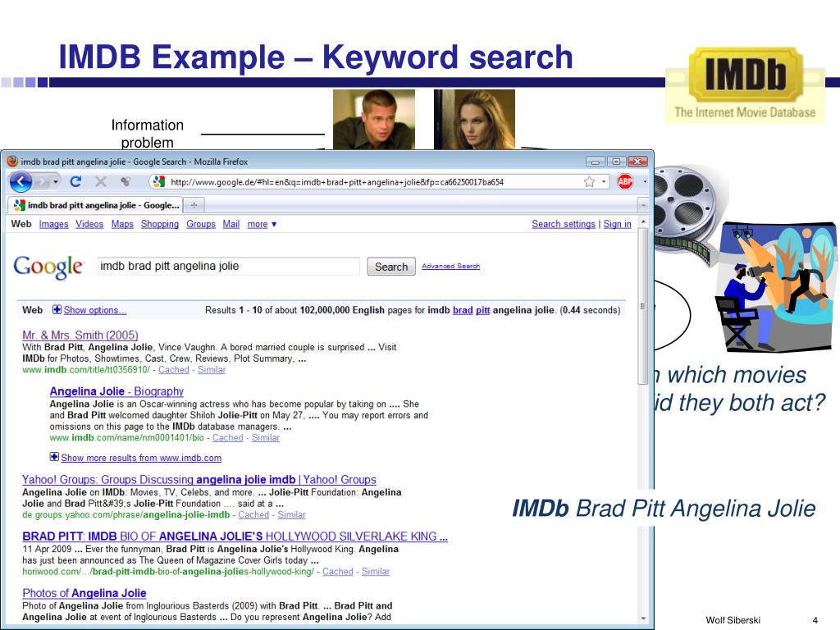840x630 pixels.
Task: Open 'Mr. & Mrs. Smith (2005)' result
Action: [x=80, y=335]
